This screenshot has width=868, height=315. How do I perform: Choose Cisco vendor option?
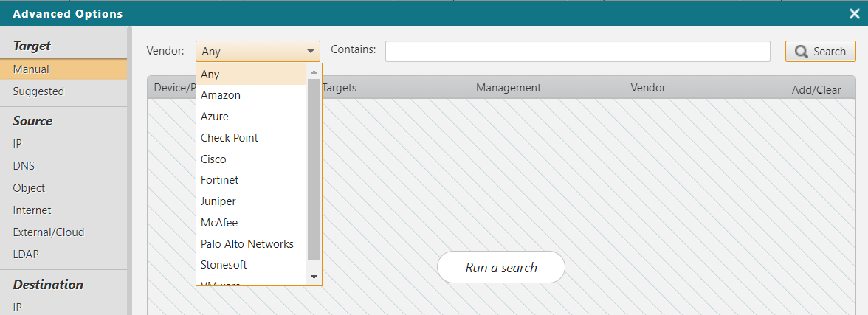click(213, 159)
